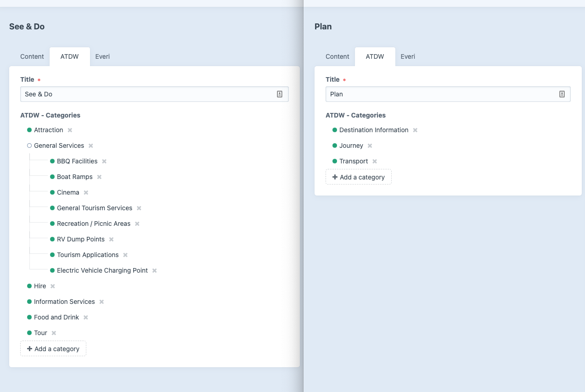
Task: Remove the Tour category
Action: pyautogui.click(x=54, y=333)
